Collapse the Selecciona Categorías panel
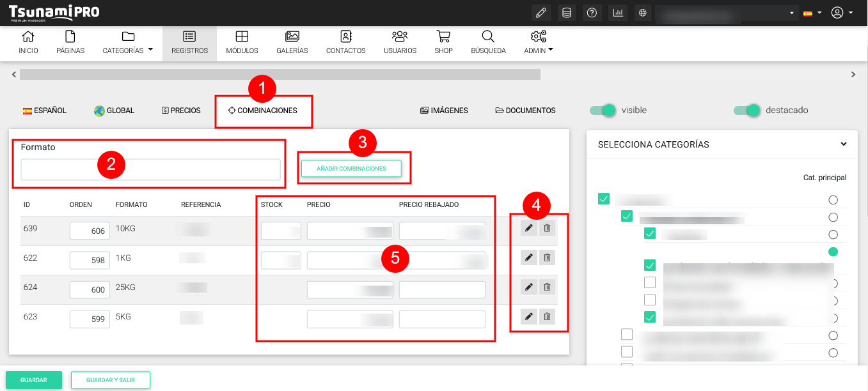The image size is (868, 391). coord(844,144)
